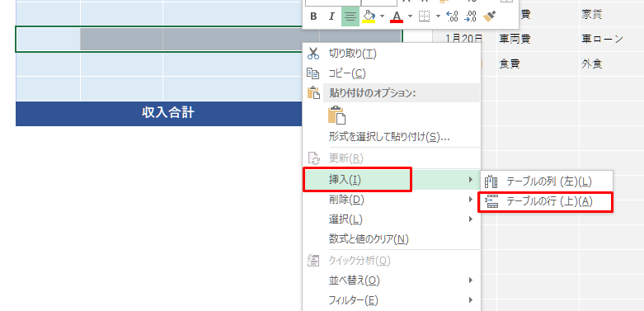Decrease decimal places
644x311 pixels.
[x=470, y=16]
